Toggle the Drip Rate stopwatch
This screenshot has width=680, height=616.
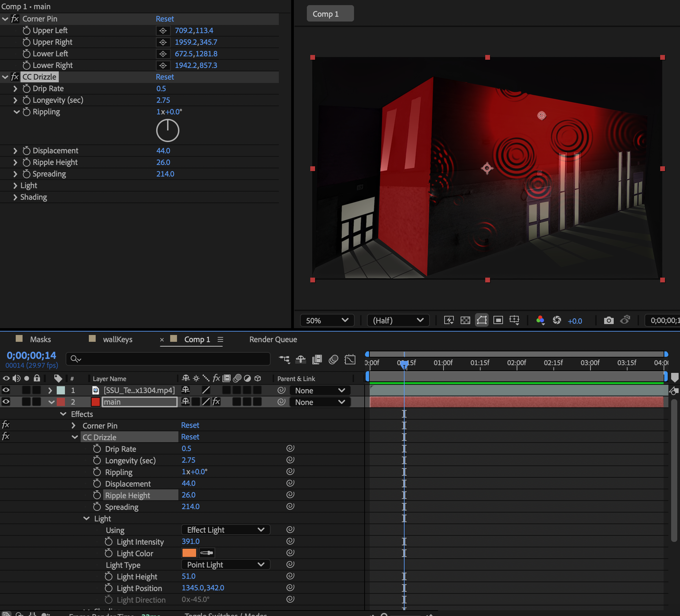click(97, 448)
